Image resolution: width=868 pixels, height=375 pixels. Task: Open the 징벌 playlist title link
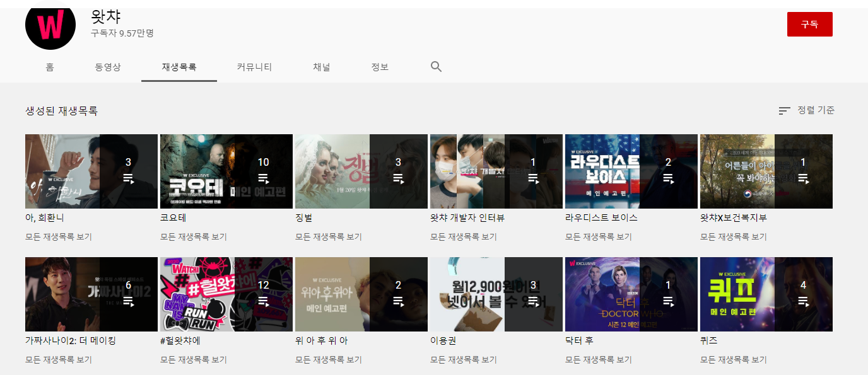tap(304, 218)
